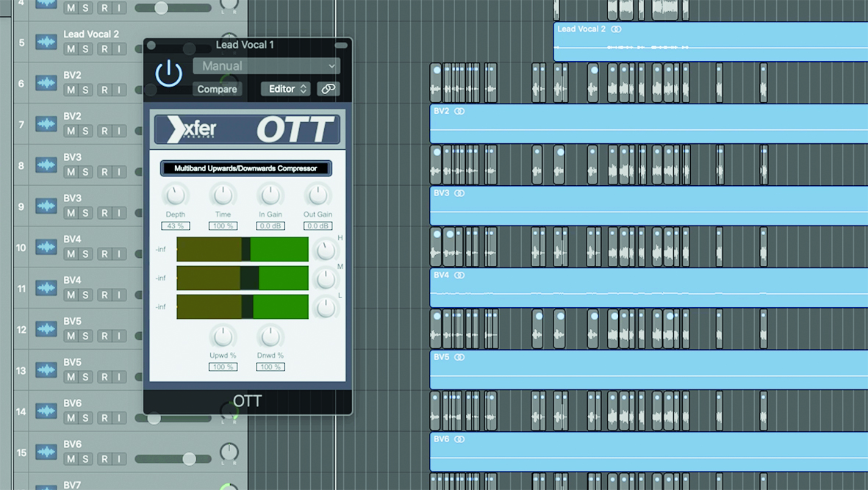Click input monitoring on track 15 BV6
This screenshot has width=868, height=490.
click(x=118, y=458)
